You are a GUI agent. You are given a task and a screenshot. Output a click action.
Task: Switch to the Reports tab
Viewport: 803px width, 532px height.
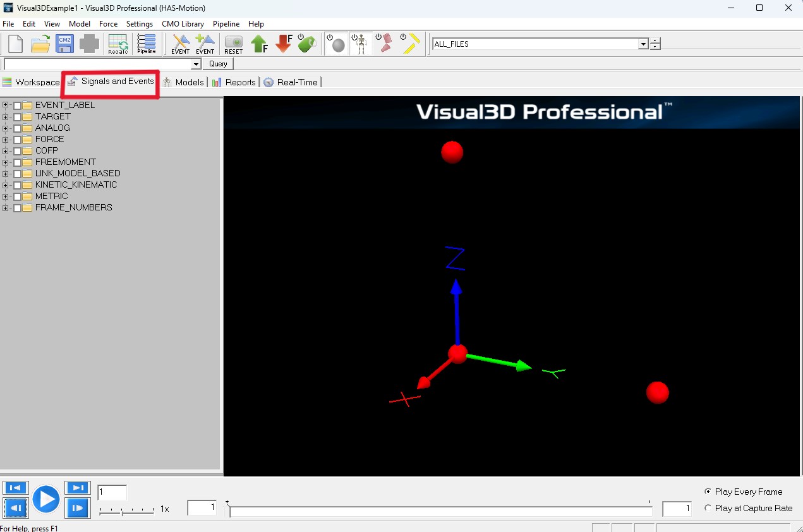pos(234,82)
